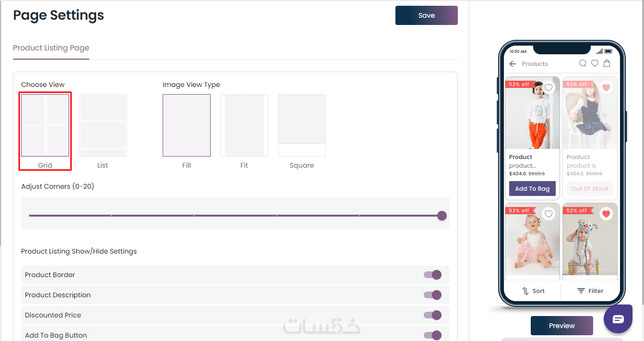The height and width of the screenshot is (341, 644).
Task: Click the Products title in phone header
Action: 535,64
